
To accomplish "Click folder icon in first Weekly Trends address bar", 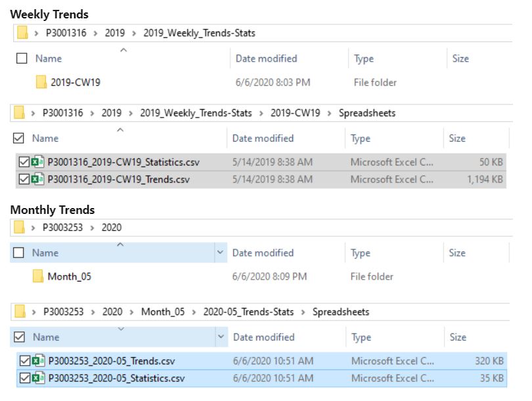I will coord(22,33).
